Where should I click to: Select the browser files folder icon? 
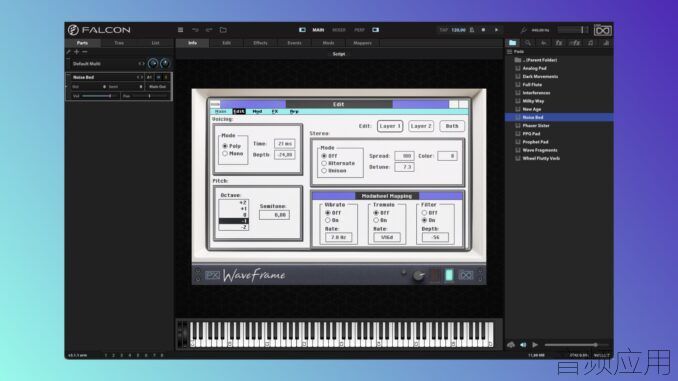(512, 43)
